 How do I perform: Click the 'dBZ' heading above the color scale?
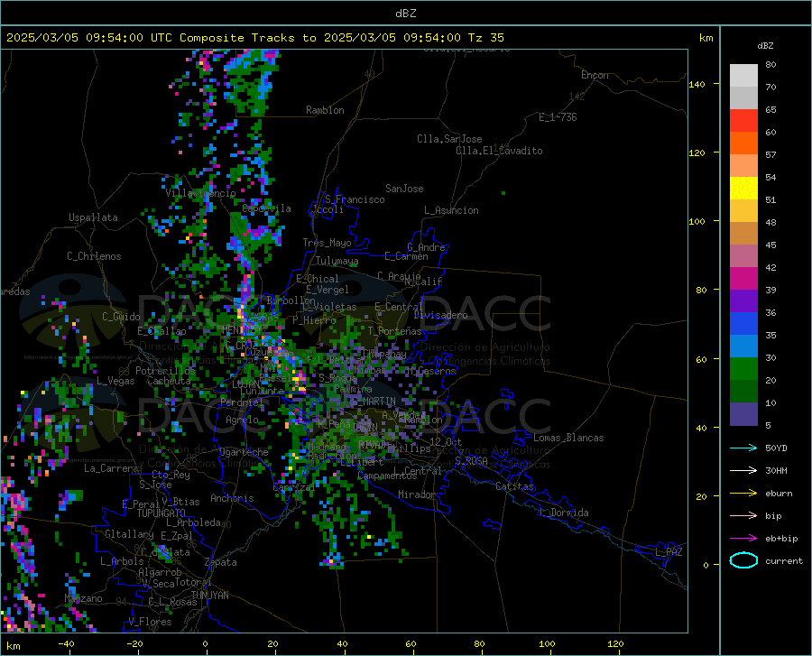(765, 45)
